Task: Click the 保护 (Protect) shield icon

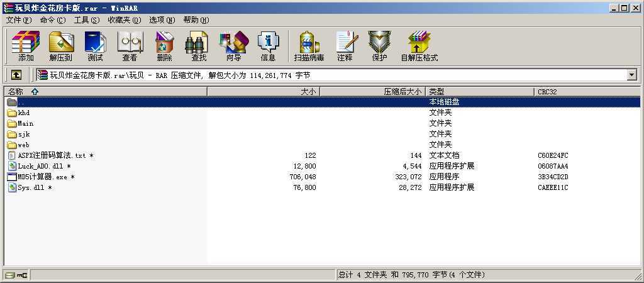Action: click(x=379, y=46)
